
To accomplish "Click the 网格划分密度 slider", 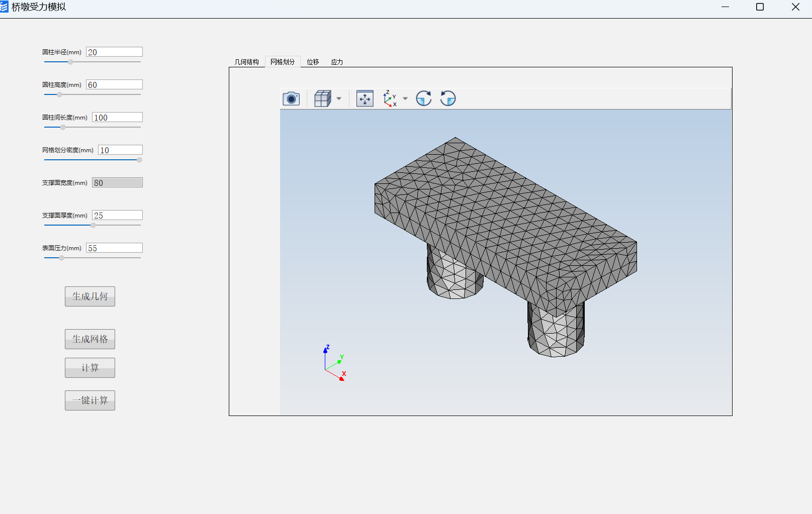I will click(93, 160).
